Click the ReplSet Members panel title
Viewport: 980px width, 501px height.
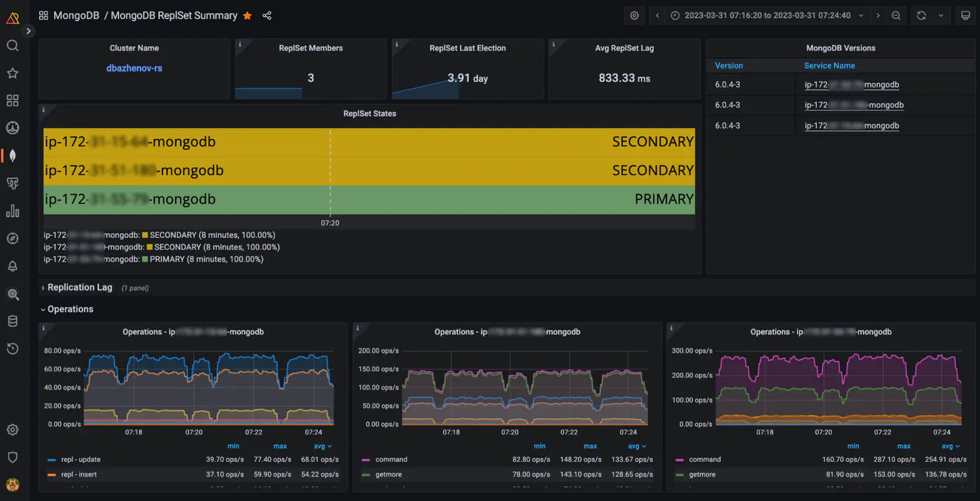pyautogui.click(x=311, y=48)
